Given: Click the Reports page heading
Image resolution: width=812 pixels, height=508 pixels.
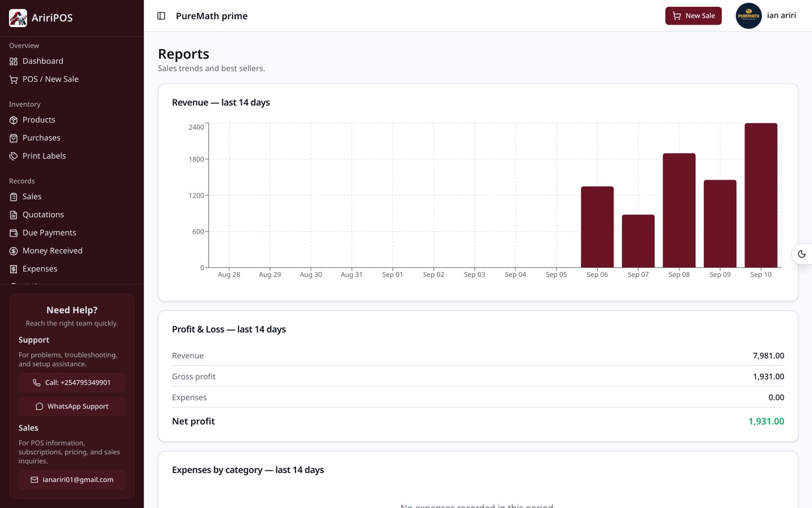Looking at the screenshot, I should pyautogui.click(x=183, y=54).
